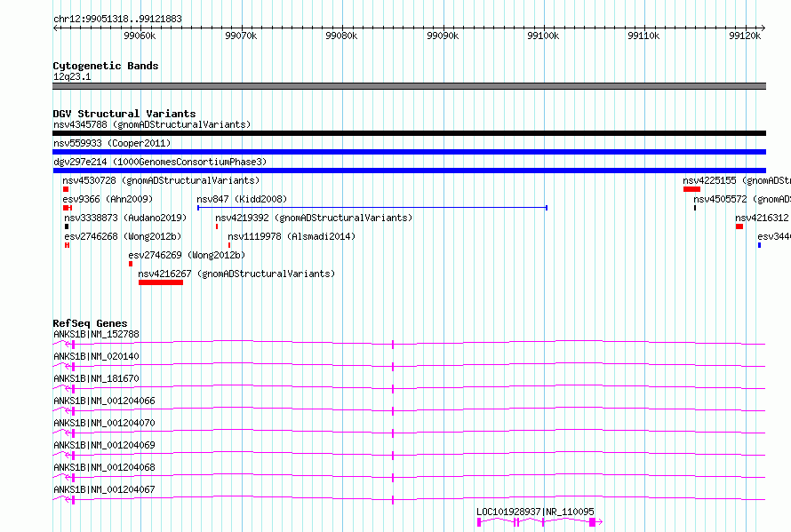The width and height of the screenshot is (791, 532).
Task: Click the NM_001204068 mid-gene exon mark
Action: click(x=393, y=478)
